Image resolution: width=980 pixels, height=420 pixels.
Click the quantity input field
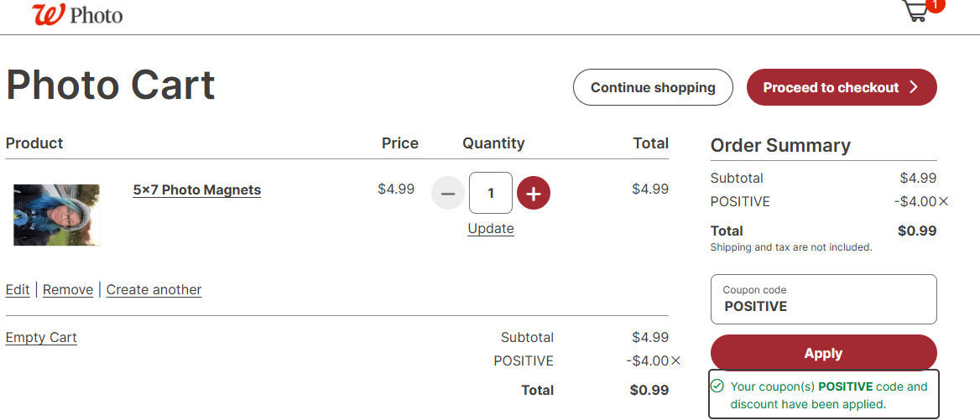tap(491, 194)
